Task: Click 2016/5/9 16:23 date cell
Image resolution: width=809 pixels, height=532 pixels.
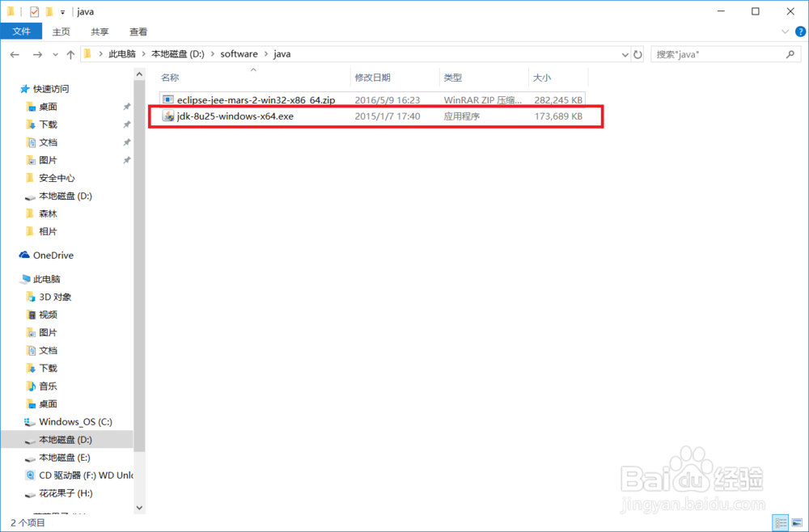Action: [x=388, y=100]
